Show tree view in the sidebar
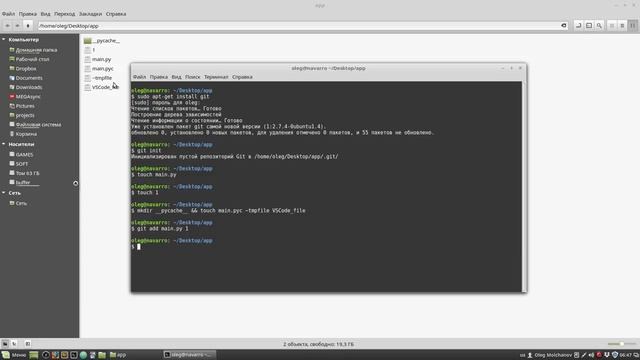640x360 pixels. (x=14, y=344)
